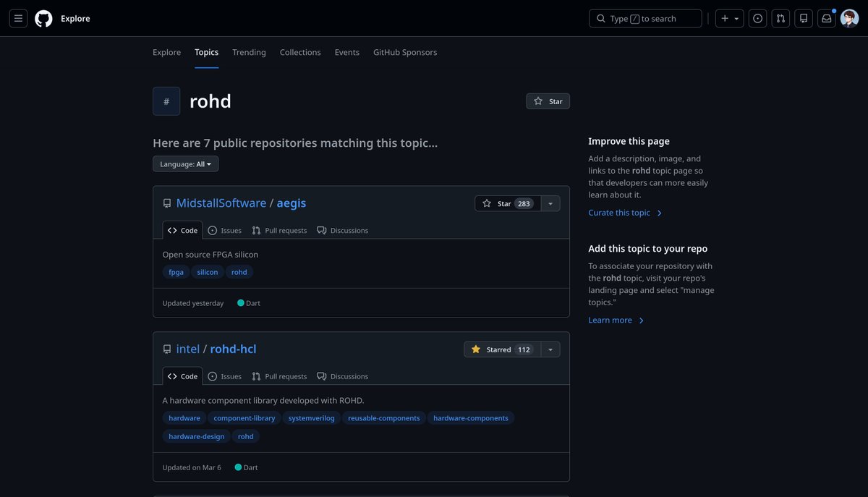Open the rohd-hcl Discussions tab
Viewport: 868px width, 497px height.
click(343, 376)
